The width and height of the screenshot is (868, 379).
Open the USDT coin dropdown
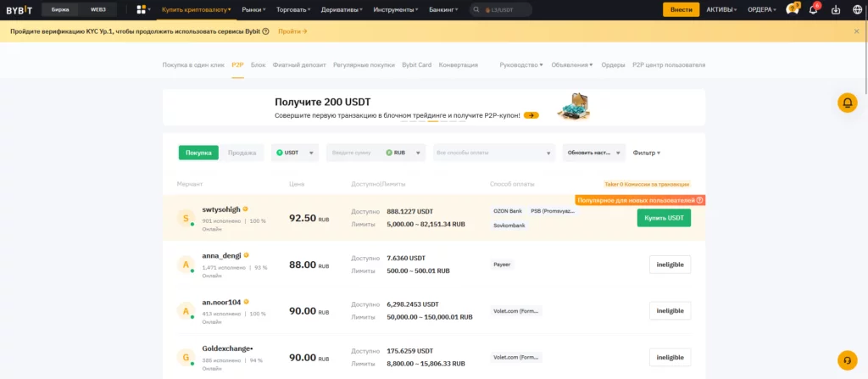(x=295, y=153)
